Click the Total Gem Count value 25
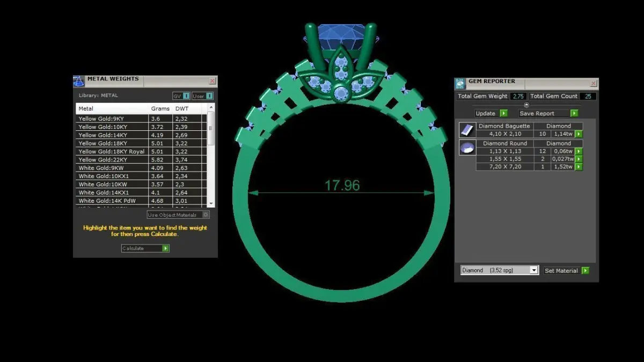The height and width of the screenshot is (362, 644). [x=588, y=96]
